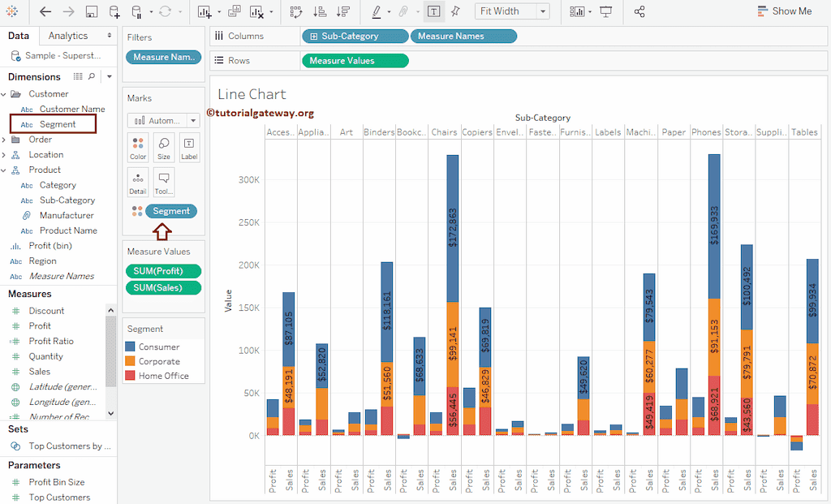831x504 pixels.
Task: Click the Redo arrow in the toolbar
Action: 68,11
